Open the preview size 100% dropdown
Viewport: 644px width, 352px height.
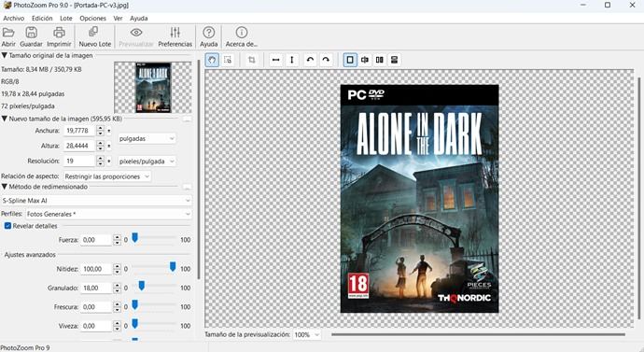pos(307,335)
